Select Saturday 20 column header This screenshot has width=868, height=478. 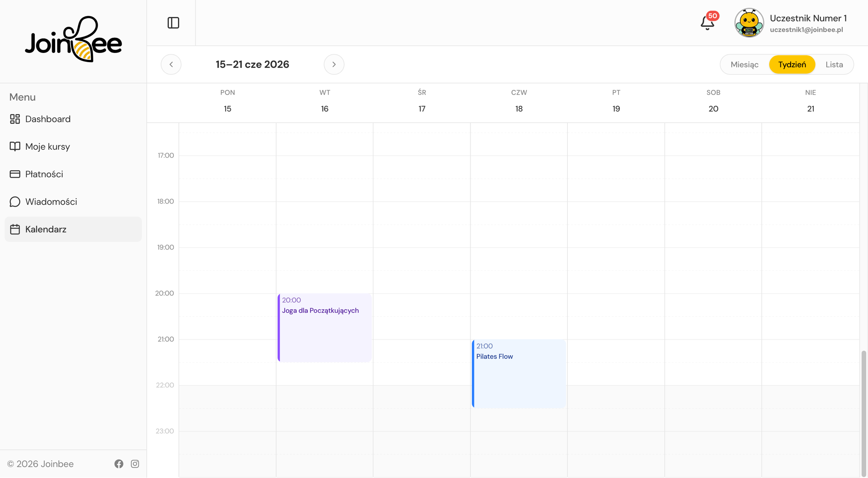pos(713,101)
